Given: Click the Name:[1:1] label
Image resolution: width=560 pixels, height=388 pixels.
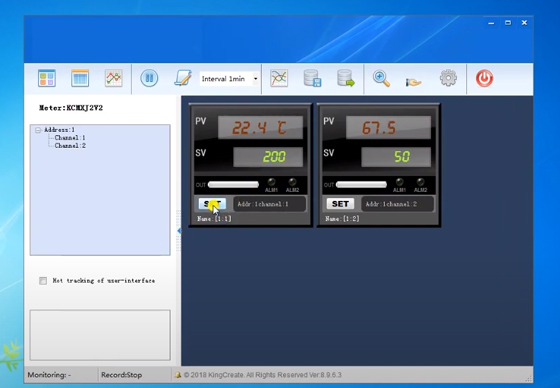Looking at the screenshot, I should coord(214,219).
